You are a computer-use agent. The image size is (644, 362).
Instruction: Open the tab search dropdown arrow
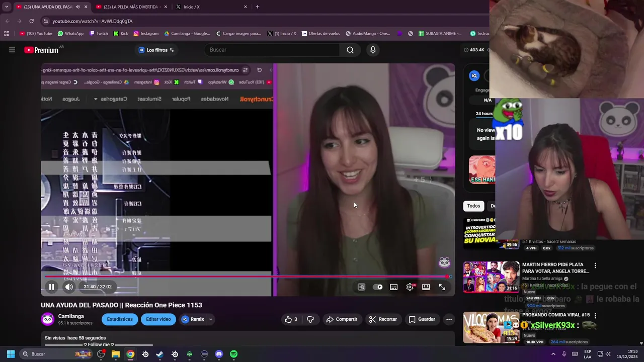click(x=6, y=7)
